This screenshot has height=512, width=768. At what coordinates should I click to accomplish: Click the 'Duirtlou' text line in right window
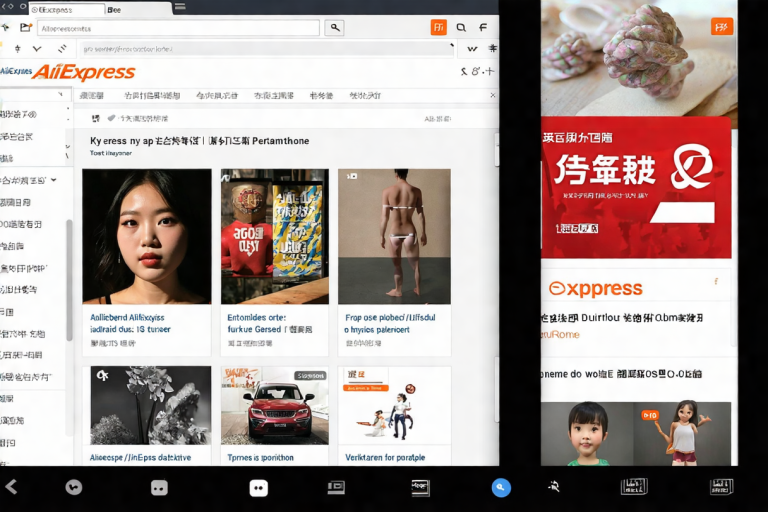[622, 318]
